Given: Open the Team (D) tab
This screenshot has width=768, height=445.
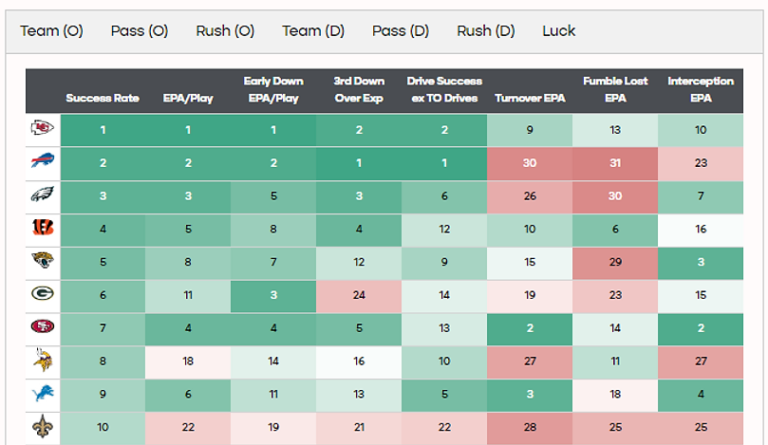Looking at the screenshot, I should [313, 31].
